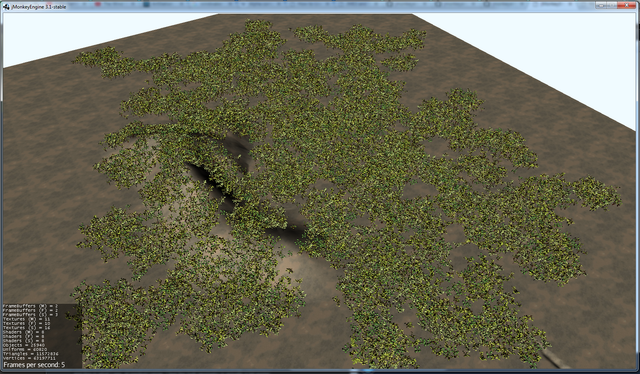Click the "Vertices" count stats line
This screenshot has width=640, height=374.
[29, 358]
